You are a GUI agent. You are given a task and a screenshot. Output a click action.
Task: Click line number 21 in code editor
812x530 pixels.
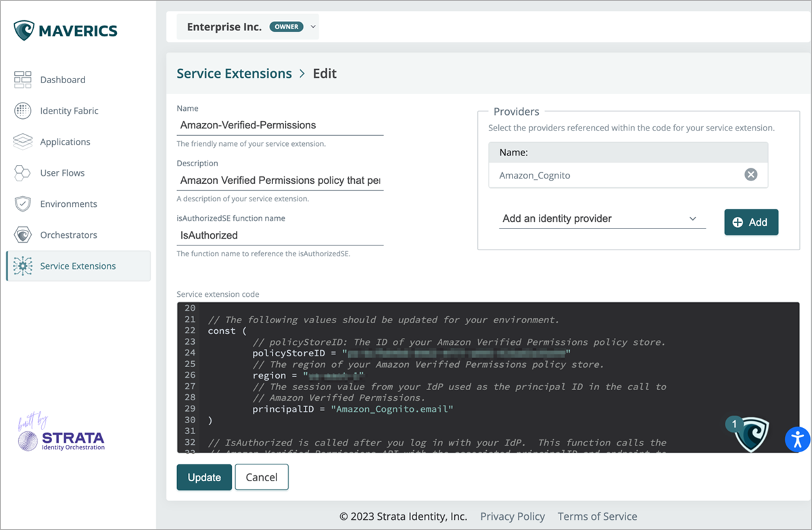pos(189,320)
